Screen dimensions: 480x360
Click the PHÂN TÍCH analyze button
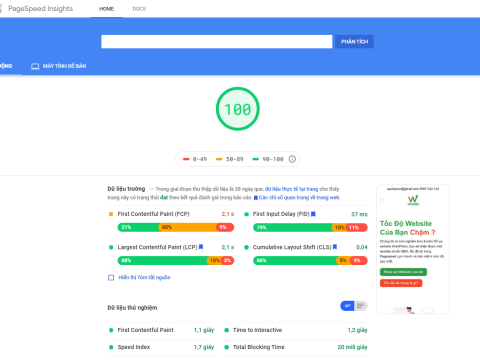click(354, 42)
